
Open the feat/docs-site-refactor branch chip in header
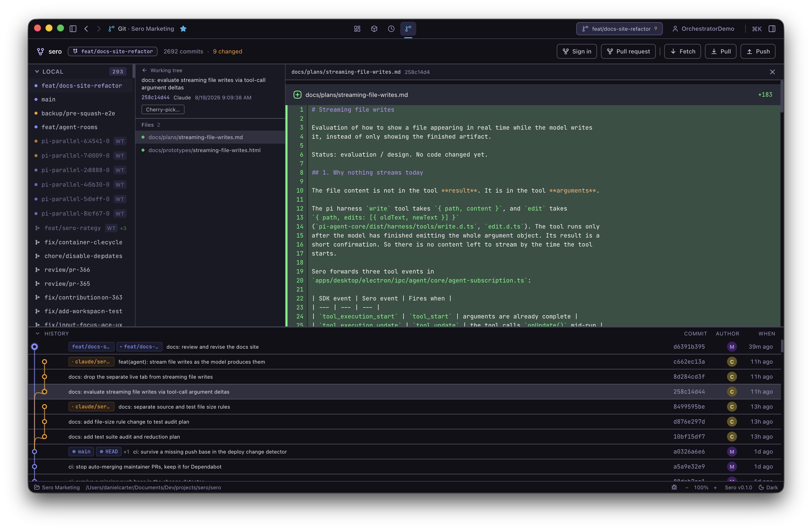coord(112,51)
